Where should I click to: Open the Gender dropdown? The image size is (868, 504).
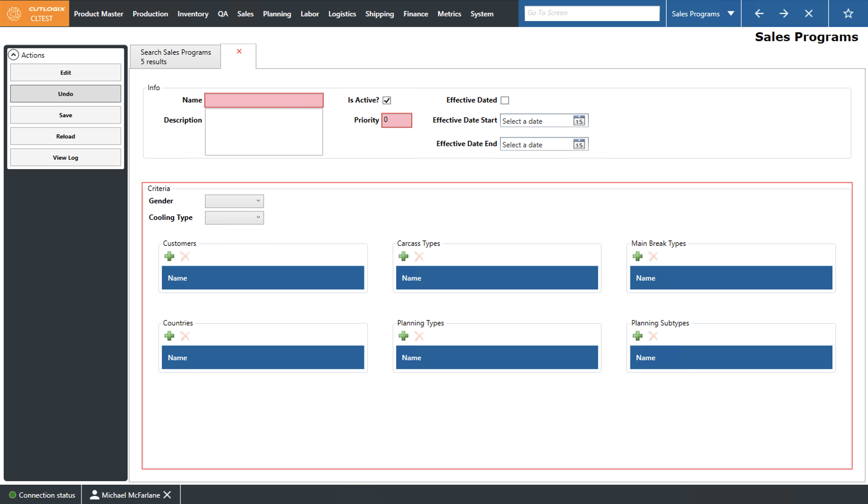[x=234, y=201]
